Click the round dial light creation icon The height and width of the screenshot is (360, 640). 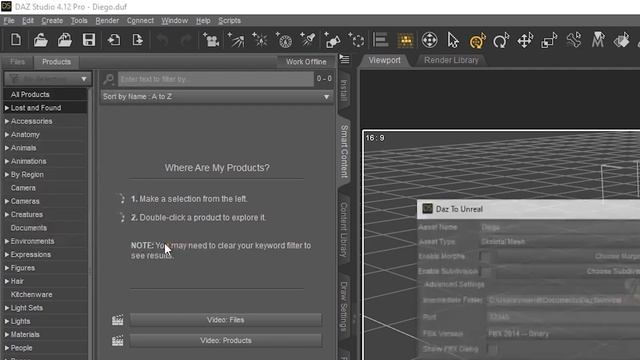coord(284,40)
